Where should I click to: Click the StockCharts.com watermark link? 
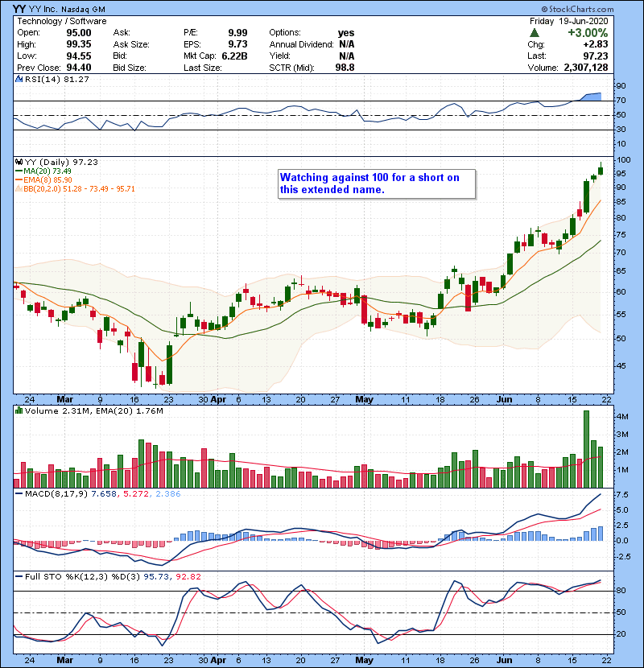[577, 9]
